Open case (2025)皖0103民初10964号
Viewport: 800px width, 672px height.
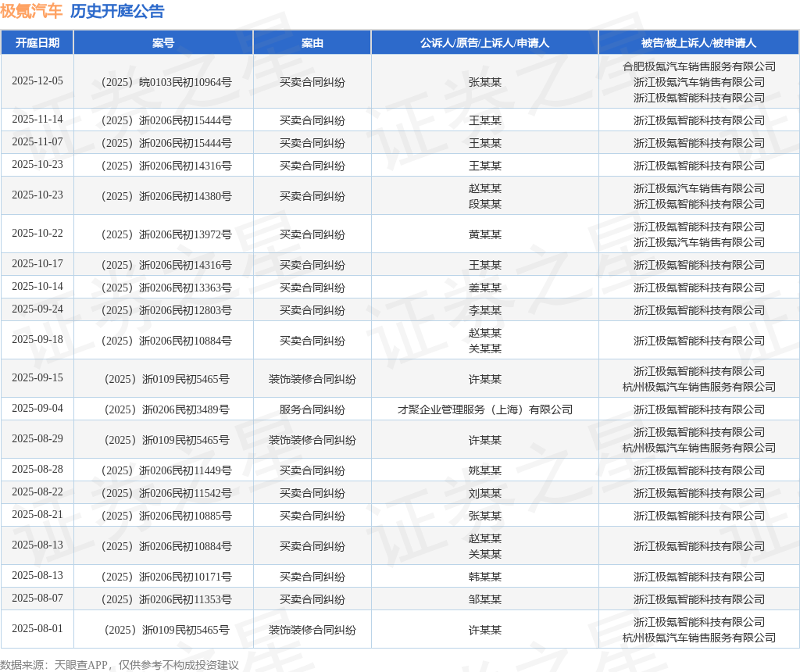[x=163, y=82]
